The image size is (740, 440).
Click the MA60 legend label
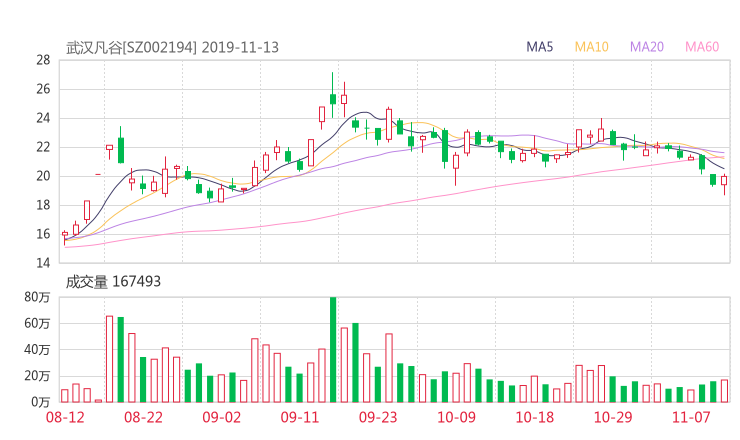click(702, 47)
